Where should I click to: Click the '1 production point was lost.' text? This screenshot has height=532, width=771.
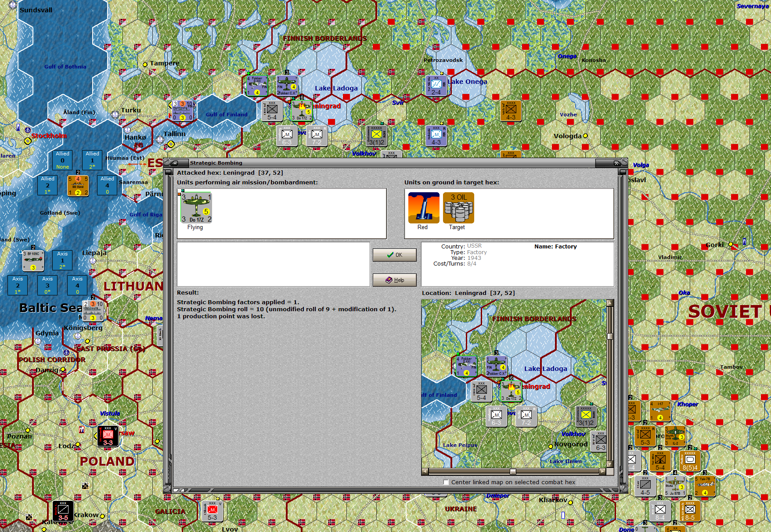pyautogui.click(x=221, y=316)
